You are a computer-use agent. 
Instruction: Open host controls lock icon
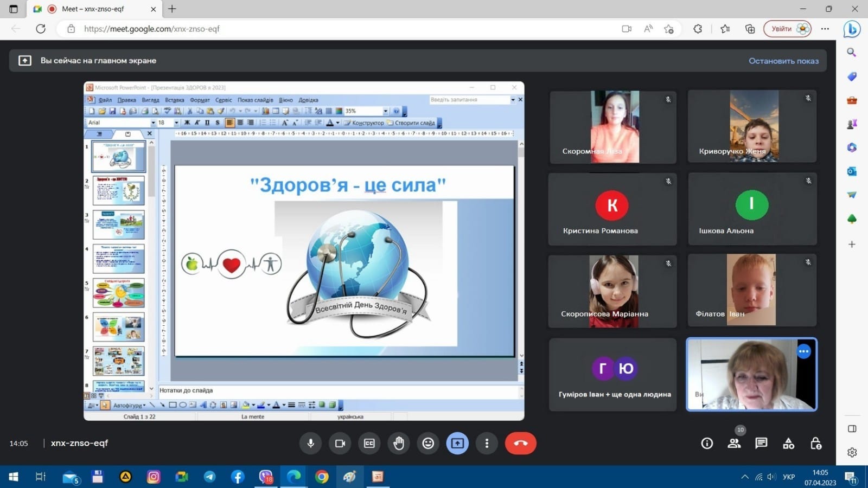(x=815, y=444)
